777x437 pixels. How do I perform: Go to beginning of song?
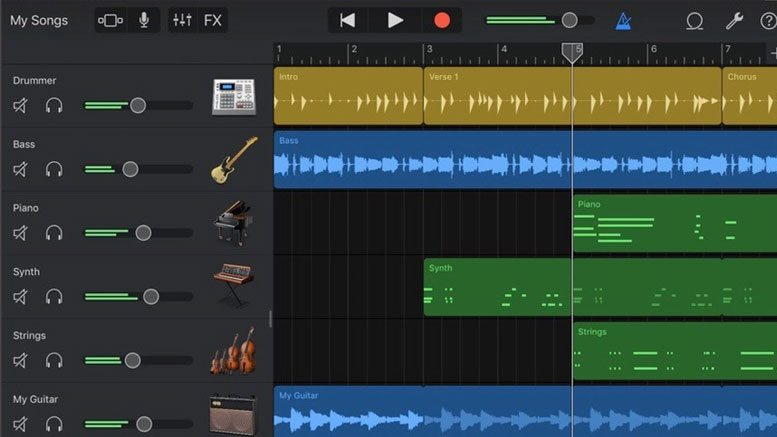click(x=347, y=20)
